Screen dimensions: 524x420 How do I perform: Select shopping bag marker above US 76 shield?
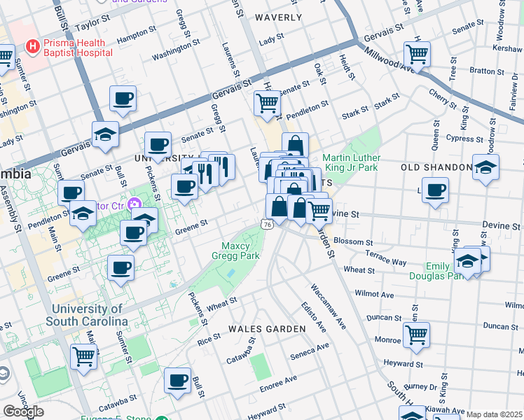click(x=278, y=210)
